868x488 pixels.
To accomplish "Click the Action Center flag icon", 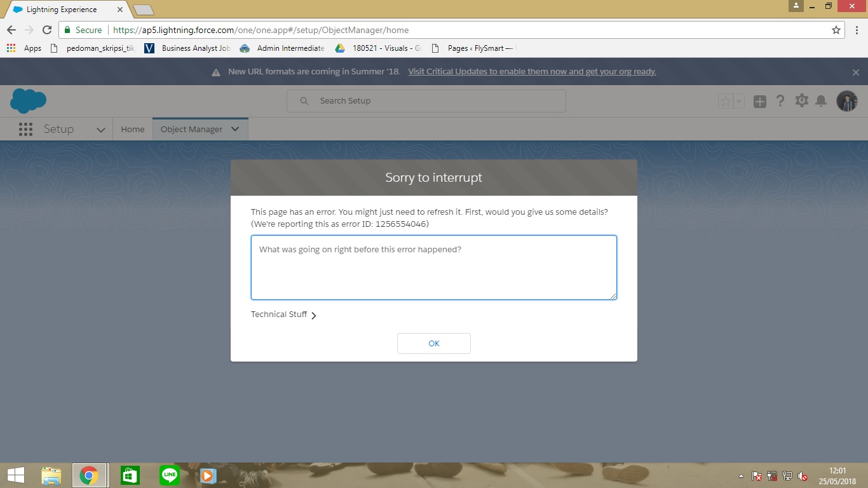I will (x=757, y=476).
